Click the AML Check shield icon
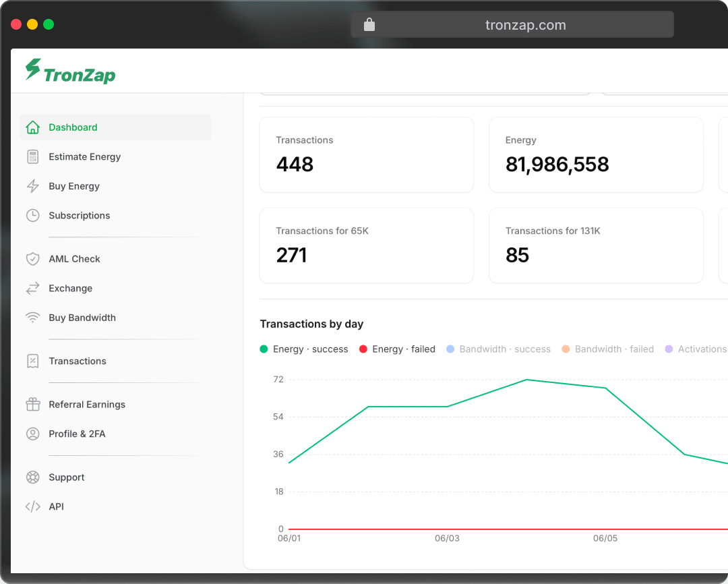 [x=32, y=259]
